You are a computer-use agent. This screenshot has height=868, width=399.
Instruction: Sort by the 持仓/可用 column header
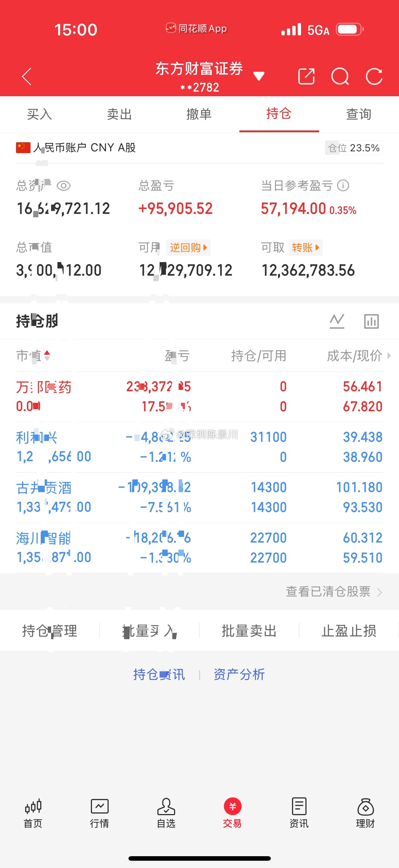coord(259,356)
